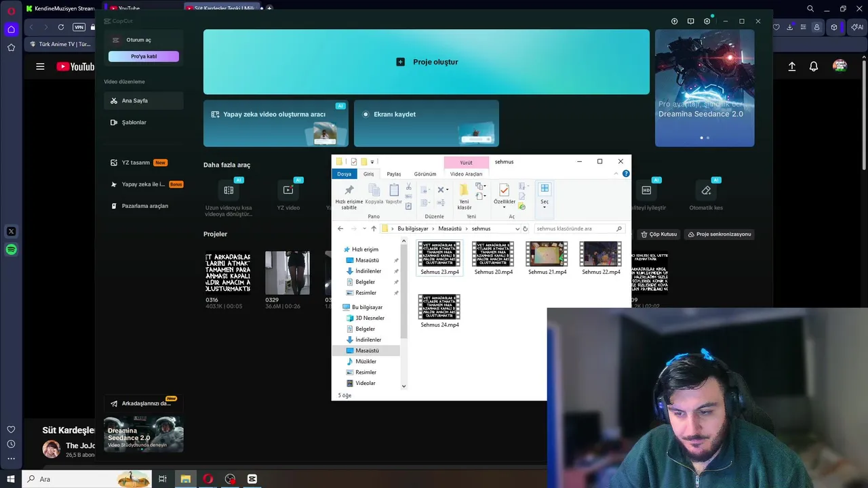868x488 pixels.
Task: Open Task View on the taskbar
Action: (163, 479)
